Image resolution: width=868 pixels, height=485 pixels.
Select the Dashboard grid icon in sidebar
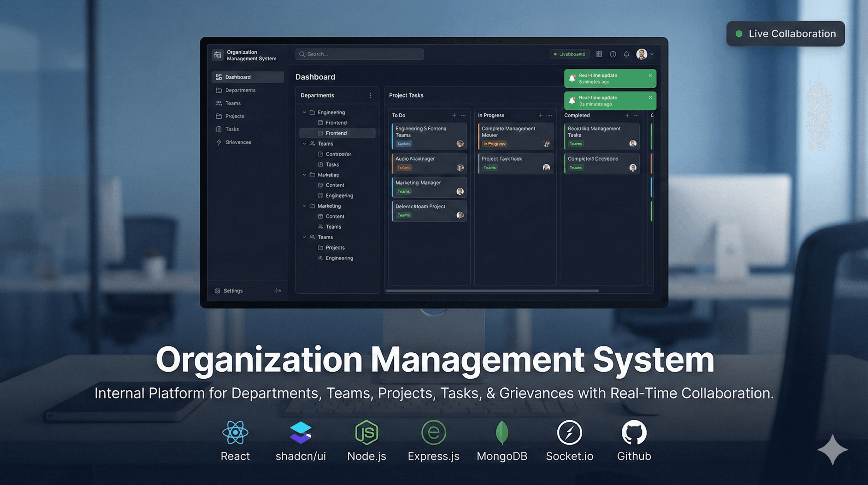tap(218, 77)
